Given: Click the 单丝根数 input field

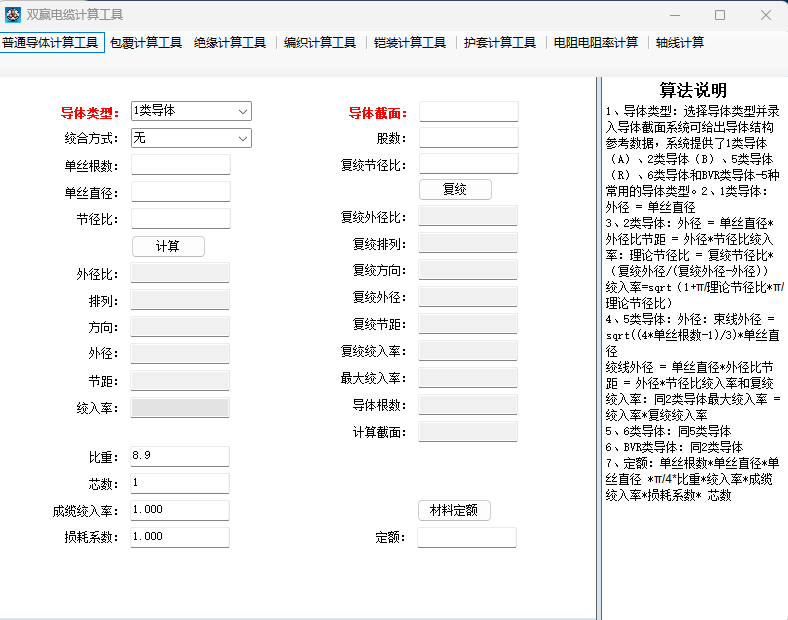Looking at the screenshot, I should click(x=180, y=165).
